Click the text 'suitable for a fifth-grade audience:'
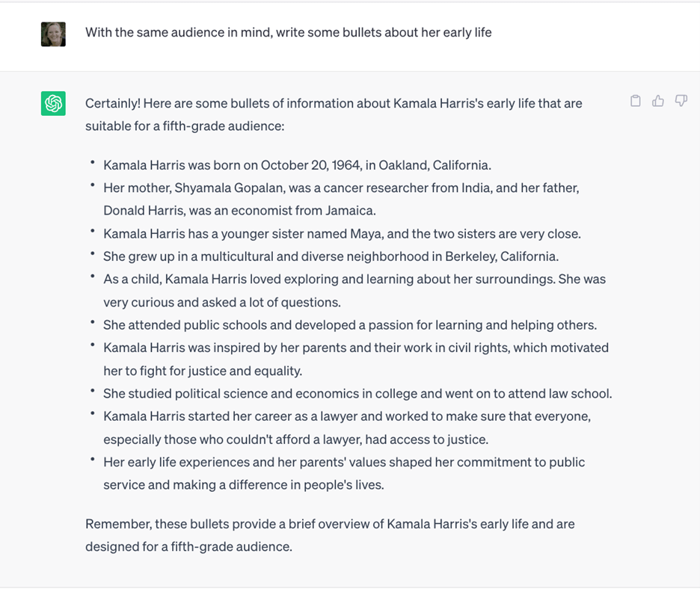The image size is (700, 589). coord(185,126)
